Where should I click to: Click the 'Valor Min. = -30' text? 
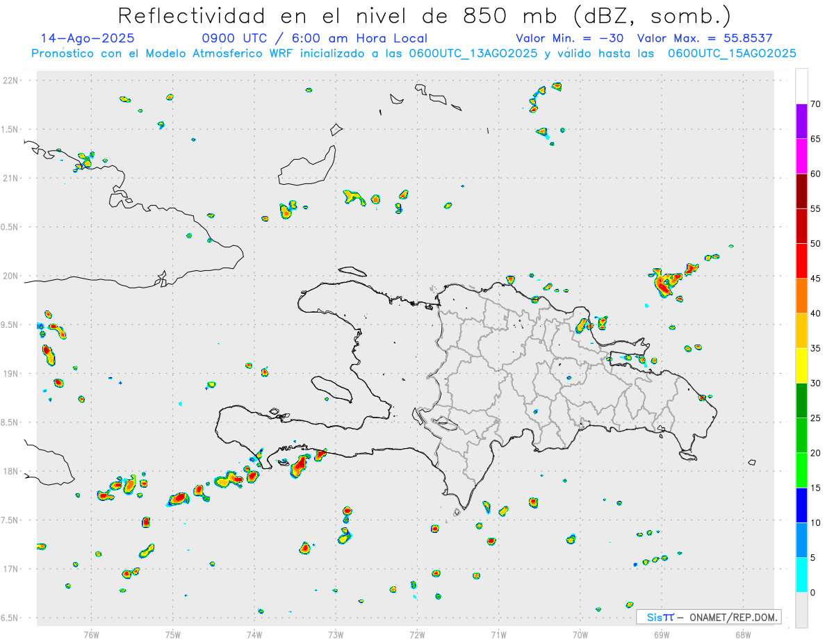point(569,38)
